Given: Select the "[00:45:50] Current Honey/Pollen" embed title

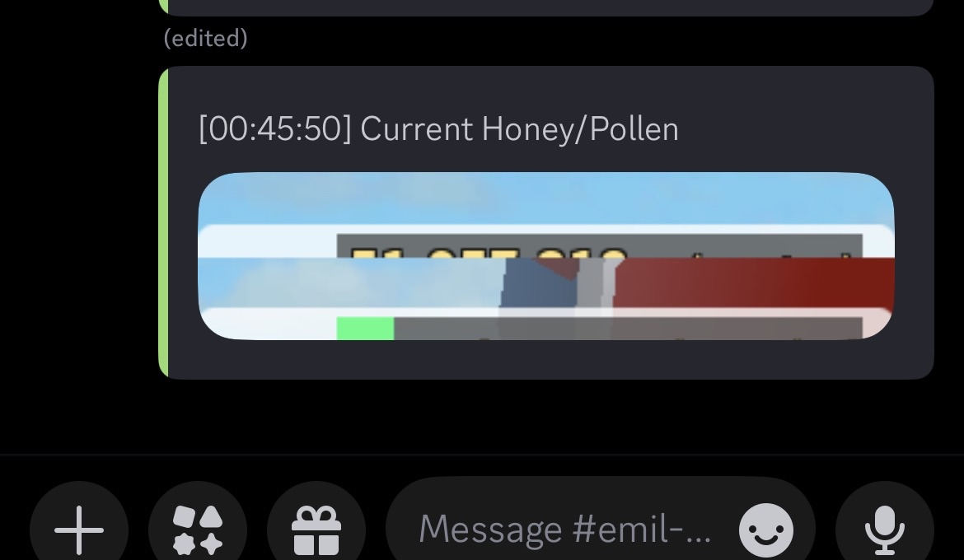Looking at the screenshot, I should 438,129.
